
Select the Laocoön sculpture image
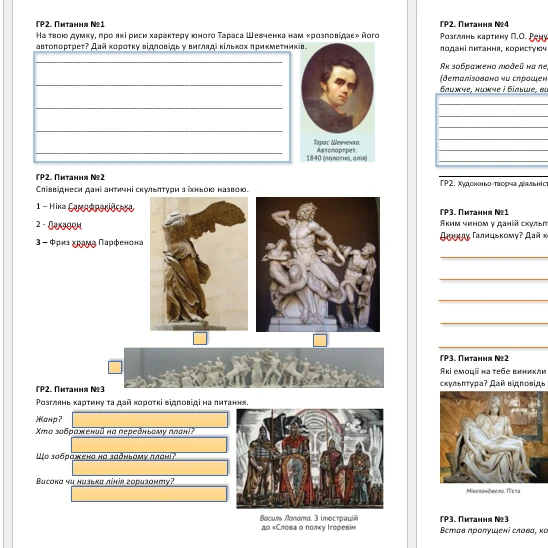pyautogui.click(x=318, y=265)
